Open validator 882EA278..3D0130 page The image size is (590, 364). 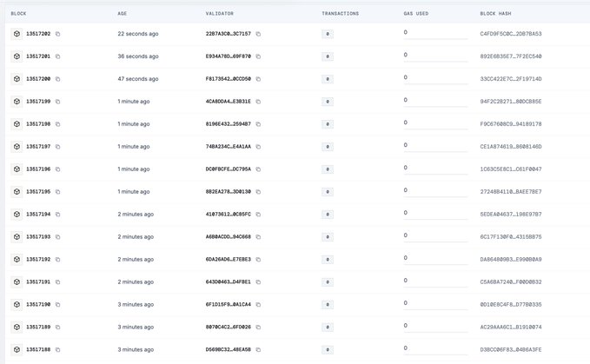(x=228, y=192)
